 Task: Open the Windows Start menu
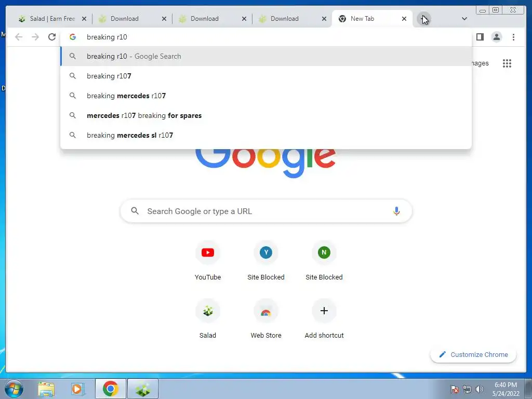(14, 389)
